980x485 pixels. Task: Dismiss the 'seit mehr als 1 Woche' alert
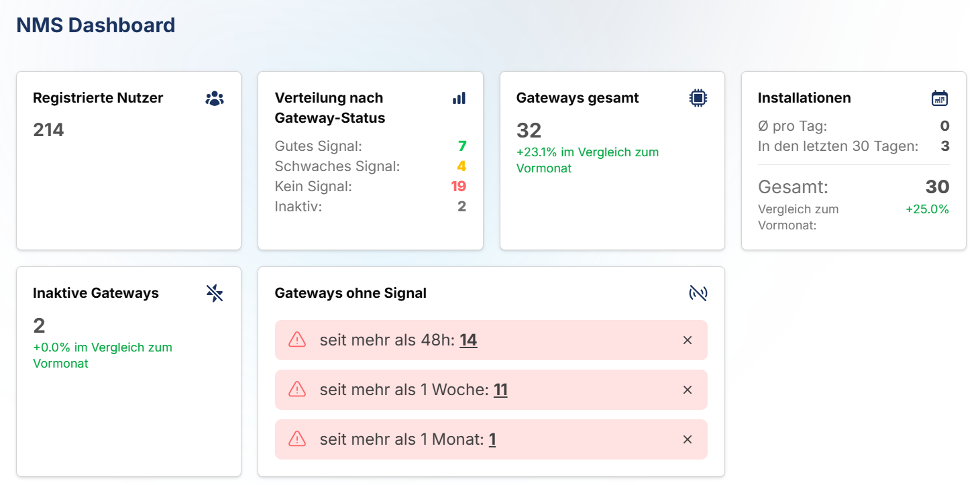[x=687, y=390]
